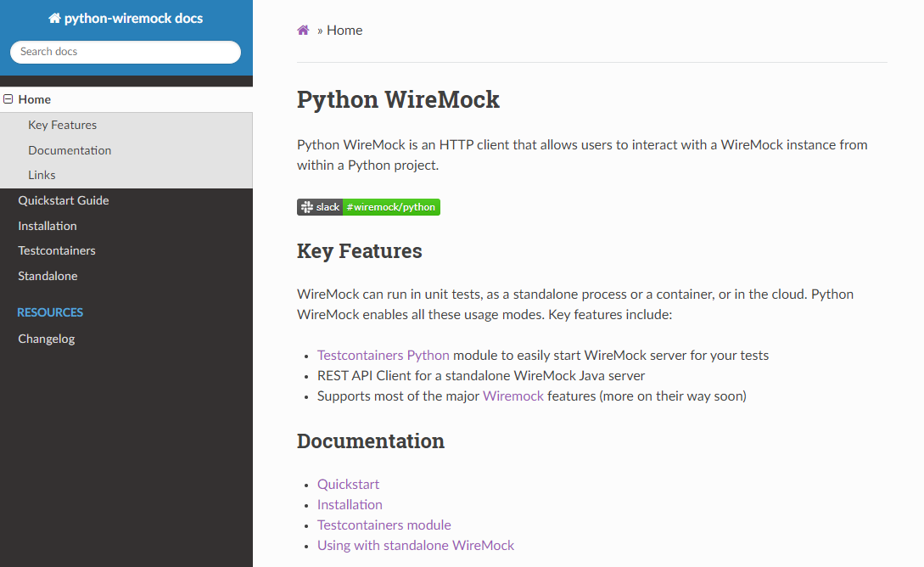The width and height of the screenshot is (924, 567).
Task: Click the purple home breadcrumb icon
Action: [303, 30]
